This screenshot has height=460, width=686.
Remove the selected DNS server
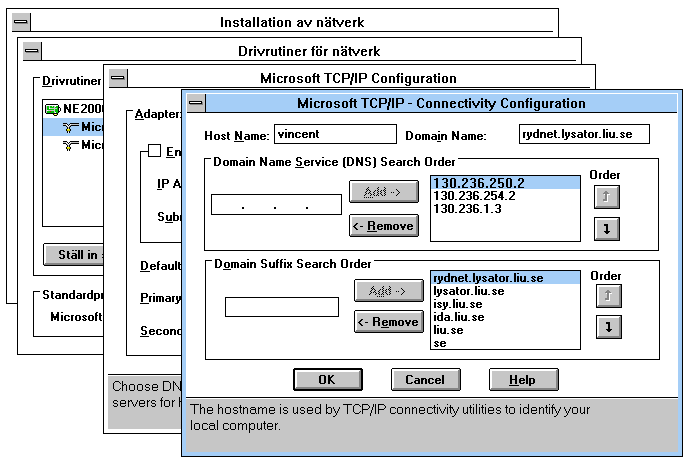pyautogui.click(x=383, y=226)
